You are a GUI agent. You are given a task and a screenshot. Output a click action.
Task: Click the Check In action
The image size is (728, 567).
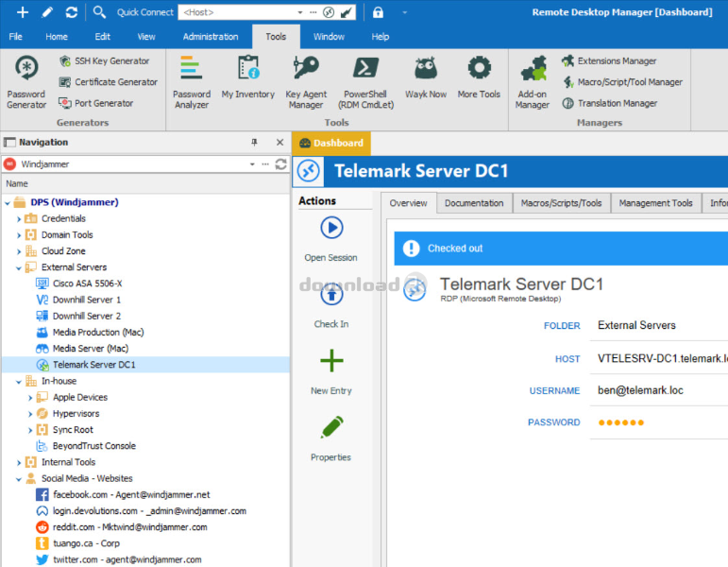point(331,302)
